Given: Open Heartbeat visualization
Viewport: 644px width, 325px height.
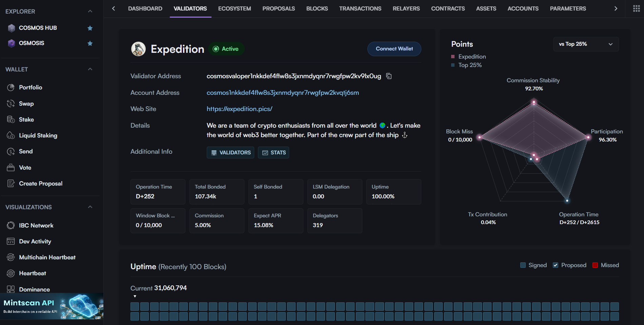Looking at the screenshot, I should [33, 273].
